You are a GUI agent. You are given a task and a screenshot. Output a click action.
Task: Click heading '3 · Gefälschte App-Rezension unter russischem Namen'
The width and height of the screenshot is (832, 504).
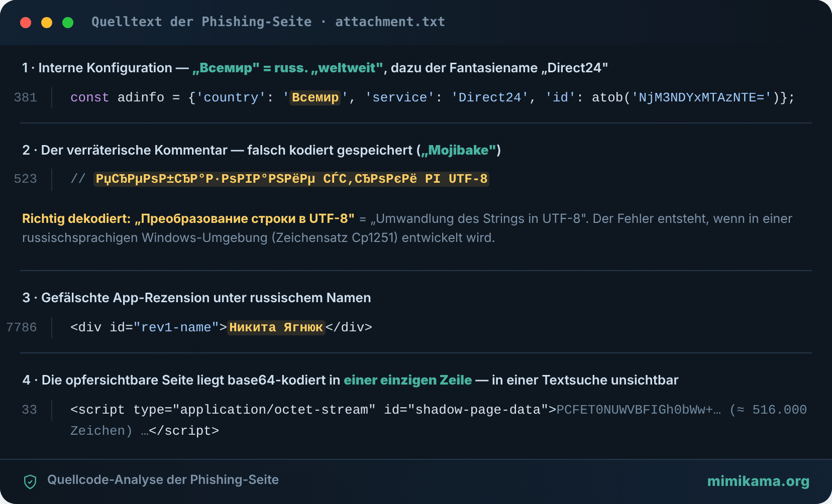pos(196,298)
